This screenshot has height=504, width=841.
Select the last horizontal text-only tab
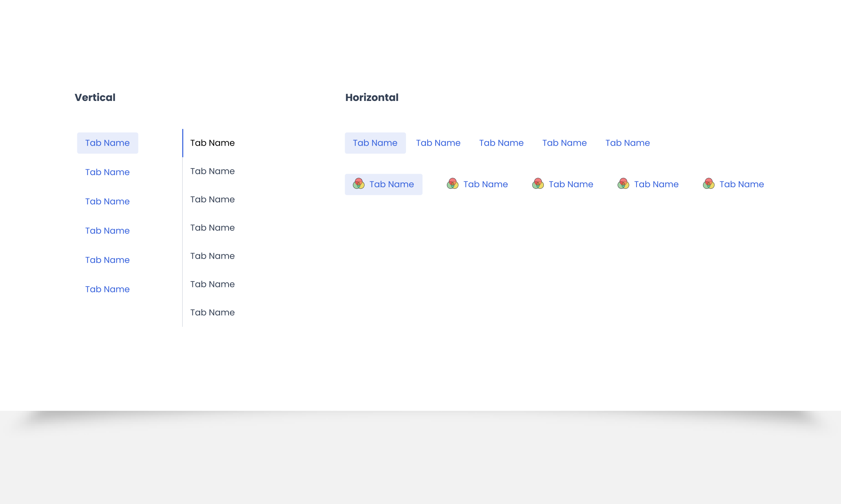point(627,143)
